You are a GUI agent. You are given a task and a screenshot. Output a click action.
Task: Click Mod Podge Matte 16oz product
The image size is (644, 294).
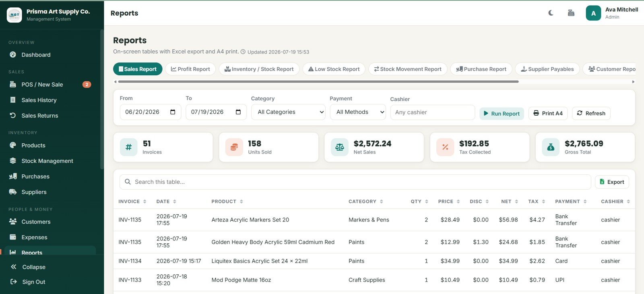pyautogui.click(x=241, y=280)
